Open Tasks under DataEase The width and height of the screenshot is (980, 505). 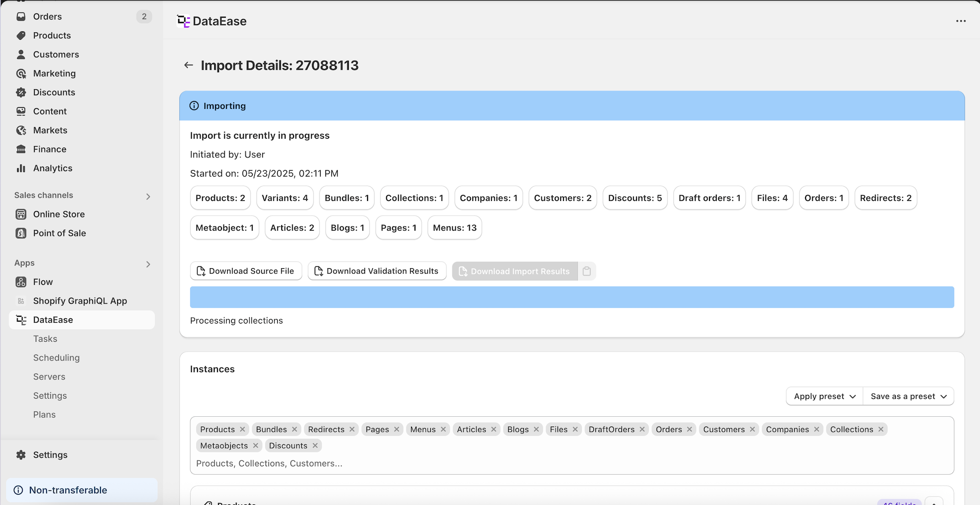tap(45, 339)
